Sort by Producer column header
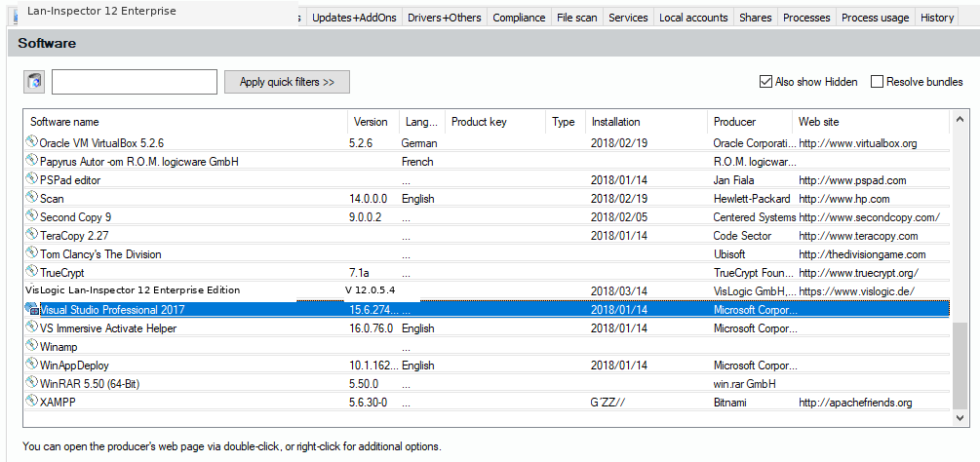Viewport: 980px width, 462px height. coord(750,122)
